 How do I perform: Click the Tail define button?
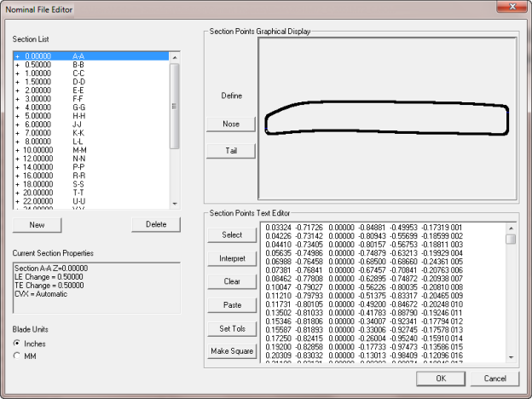pos(230,151)
